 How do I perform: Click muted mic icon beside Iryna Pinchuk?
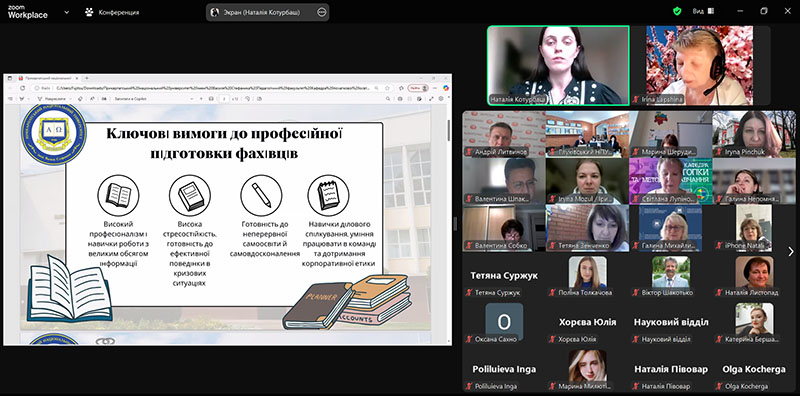point(718,152)
